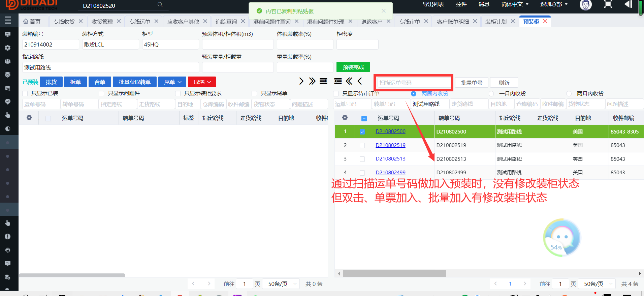The height and width of the screenshot is (296, 644).
Task: Enable 只显示已装 checkbox
Action: click(25, 93)
